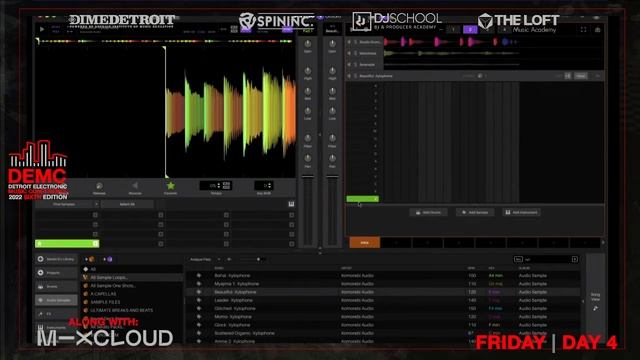The image size is (640, 360).
Task: Click the green active sample pad
Action: (x=67, y=244)
